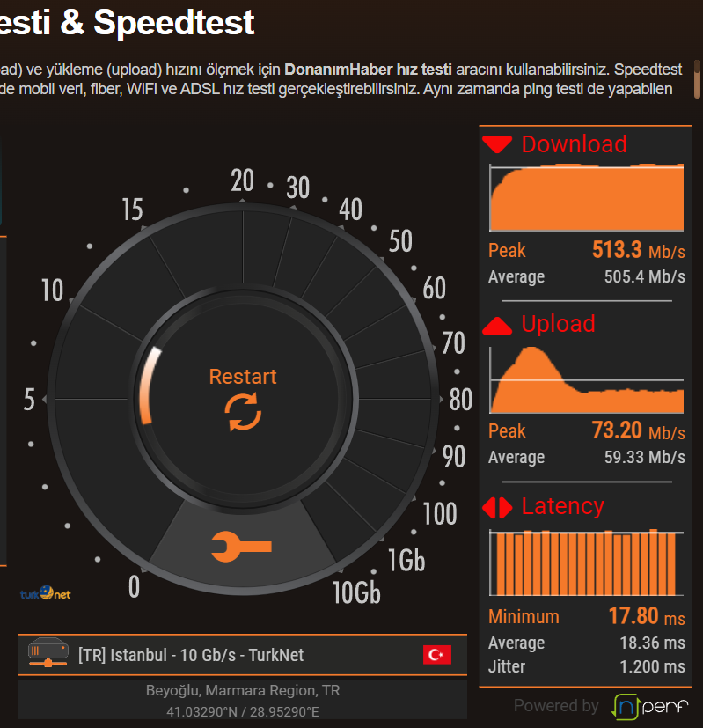Open the Upload speed graph

[586, 380]
